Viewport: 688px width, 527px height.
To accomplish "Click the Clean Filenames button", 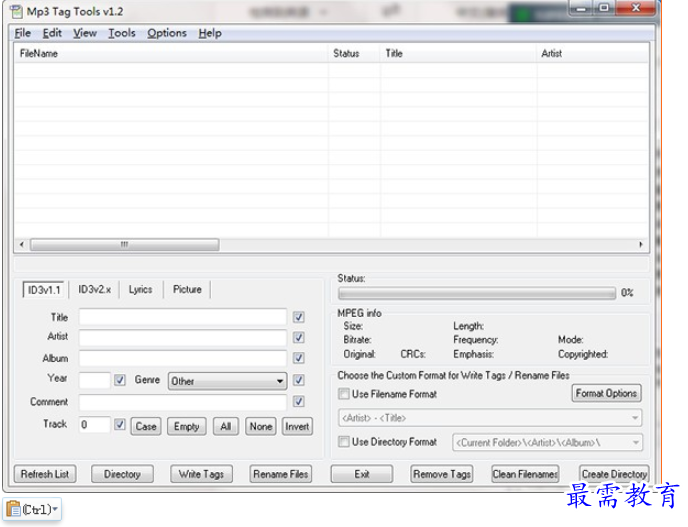I will [525, 474].
